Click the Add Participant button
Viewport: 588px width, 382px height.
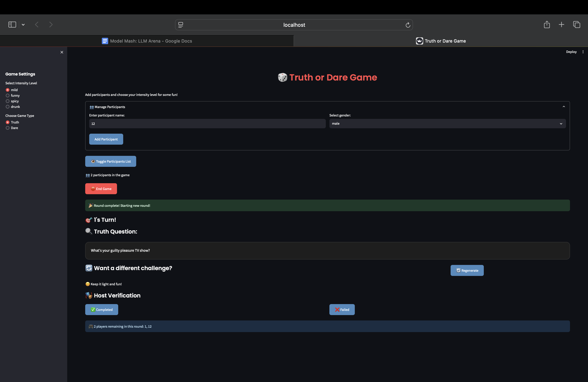(x=106, y=139)
